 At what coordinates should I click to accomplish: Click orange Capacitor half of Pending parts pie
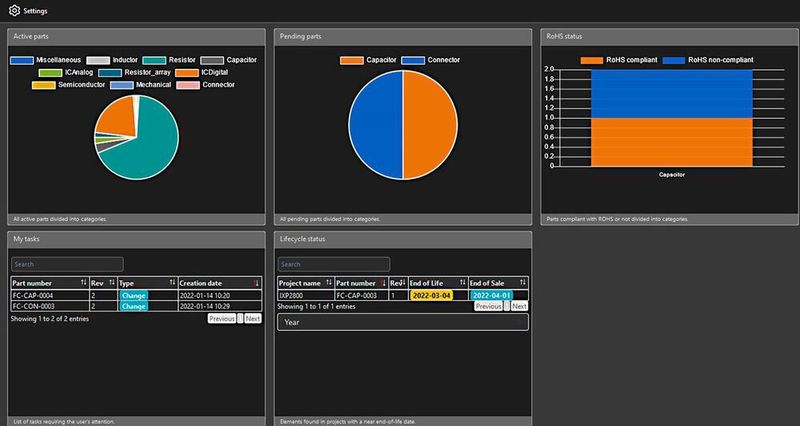click(x=430, y=125)
